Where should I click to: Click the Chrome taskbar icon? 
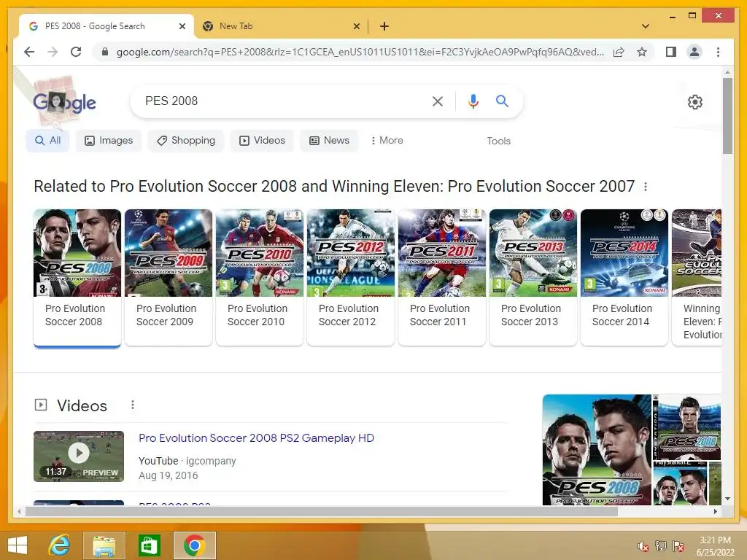[x=194, y=545]
